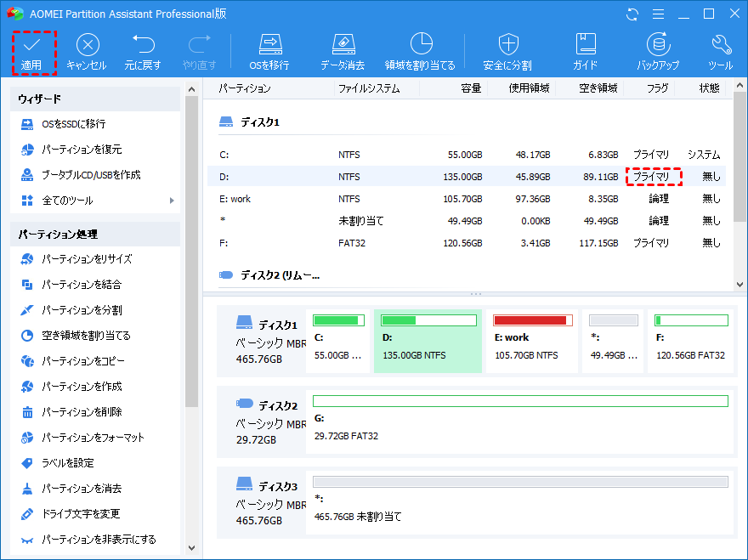Viewport: 748px width, 560px height.
Task: Click the ディスク2 removable disk icon in map
Action: coord(244,404)
